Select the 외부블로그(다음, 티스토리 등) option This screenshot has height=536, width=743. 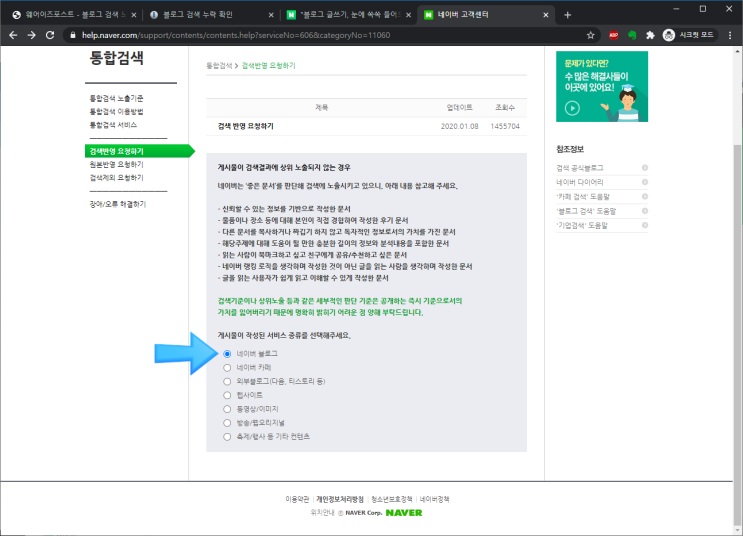[227, 382]
